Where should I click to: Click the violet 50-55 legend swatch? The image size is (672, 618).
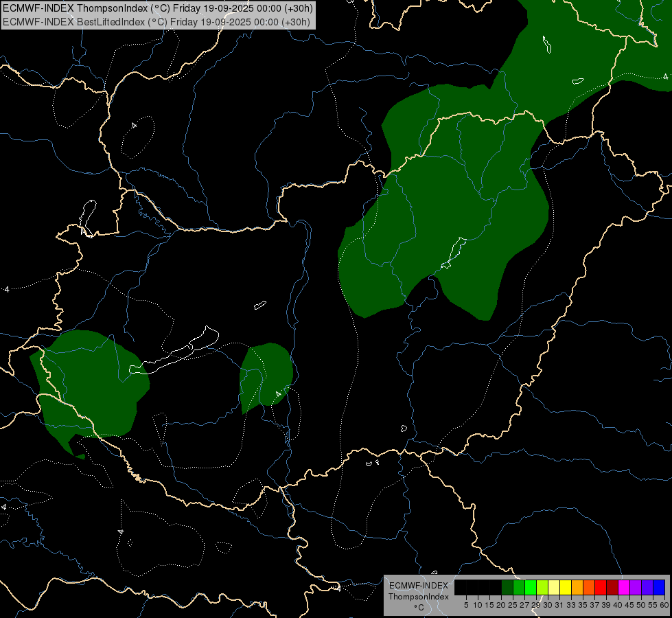tap(647, 587)
